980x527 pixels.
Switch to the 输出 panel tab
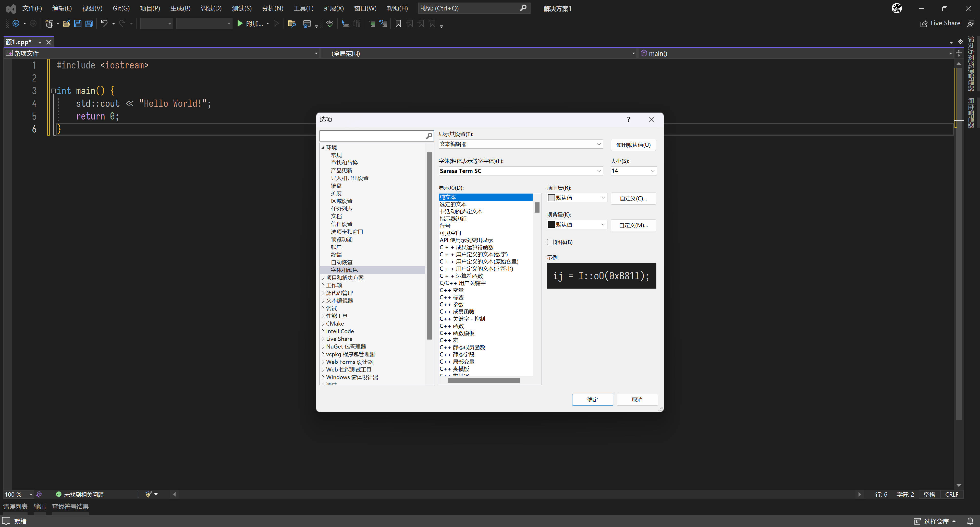tap(40, 507)
